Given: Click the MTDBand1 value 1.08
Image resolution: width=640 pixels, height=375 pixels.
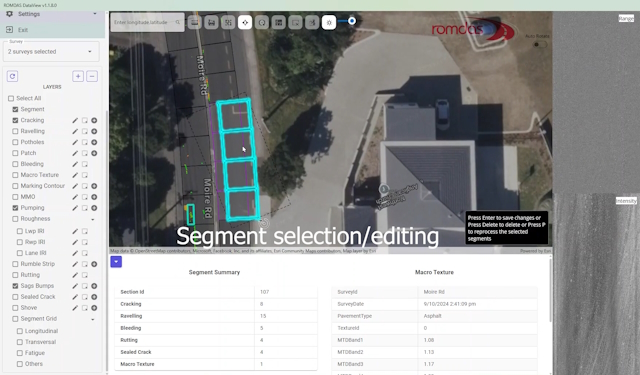Looking at the screenshot, I should tap(429, 340).
